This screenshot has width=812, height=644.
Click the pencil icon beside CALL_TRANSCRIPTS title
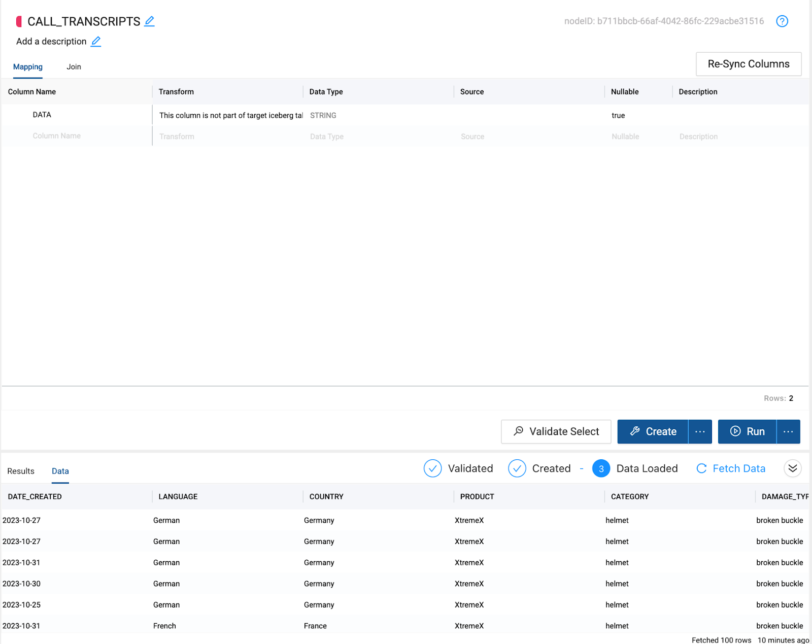[149, 21]
